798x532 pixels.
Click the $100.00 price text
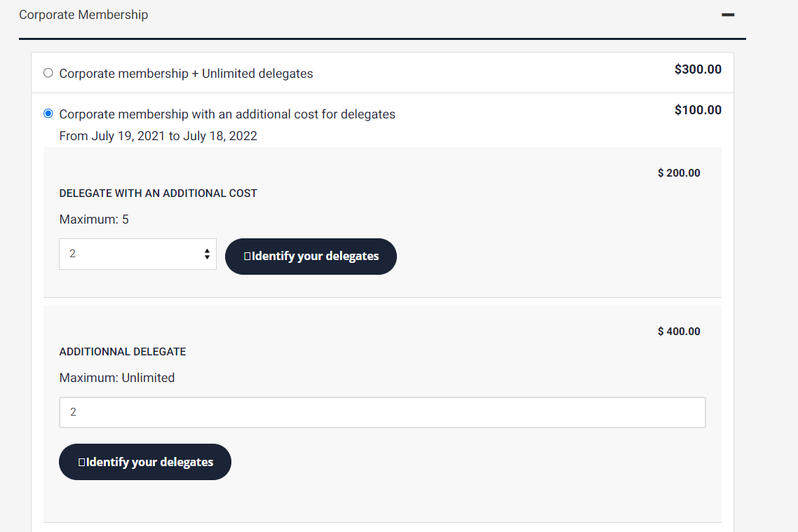coord(698,110)
